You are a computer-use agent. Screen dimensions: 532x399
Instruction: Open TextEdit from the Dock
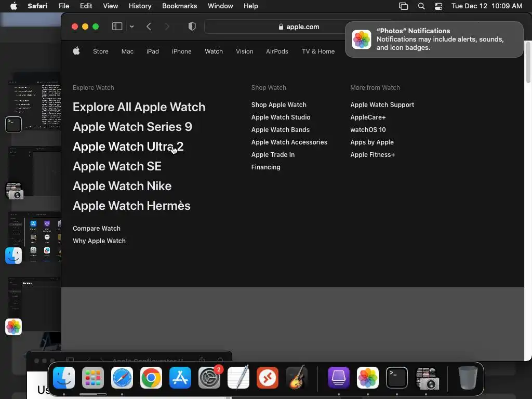(x=238, y=378)
